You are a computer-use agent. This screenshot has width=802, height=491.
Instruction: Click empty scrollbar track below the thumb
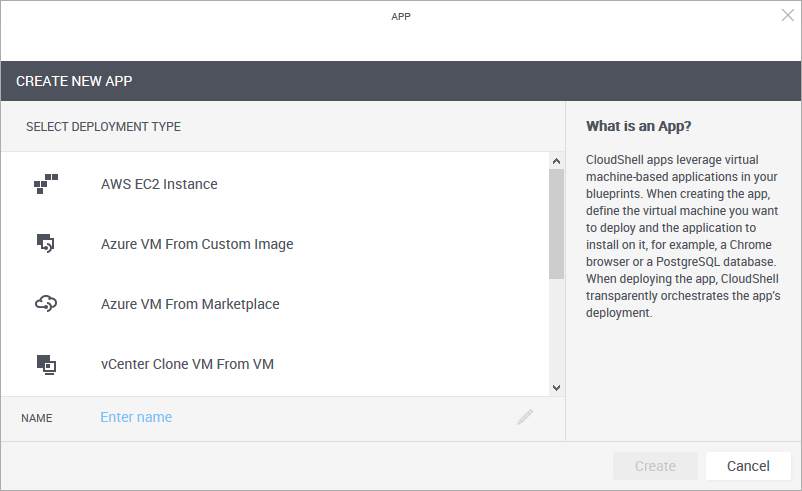[556, 330]
